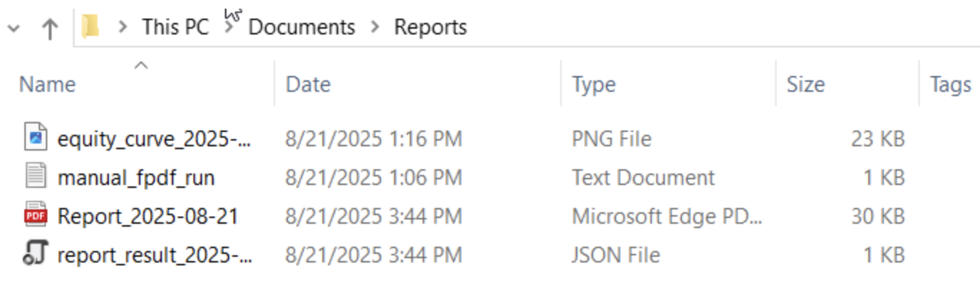Click the text document icon for manual_fpdf_run
This screenshot has width=980, height=284.
(x=35, y=176)
